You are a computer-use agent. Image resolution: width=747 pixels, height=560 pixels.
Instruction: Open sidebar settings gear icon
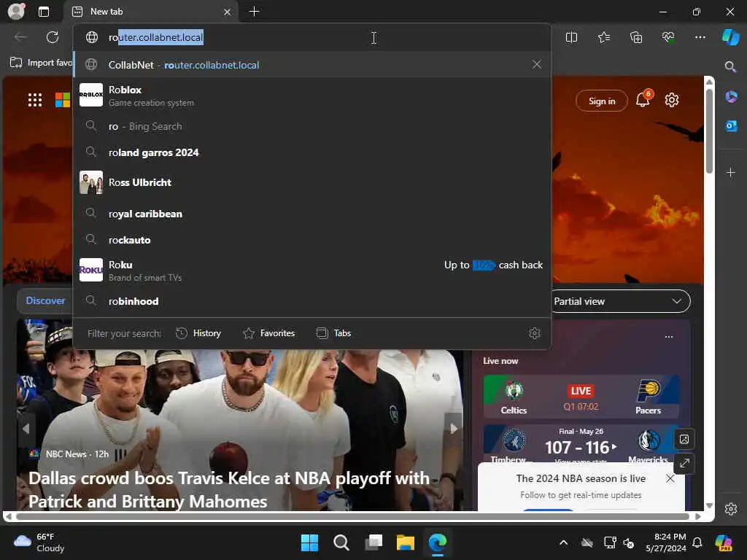click(731, 509)
